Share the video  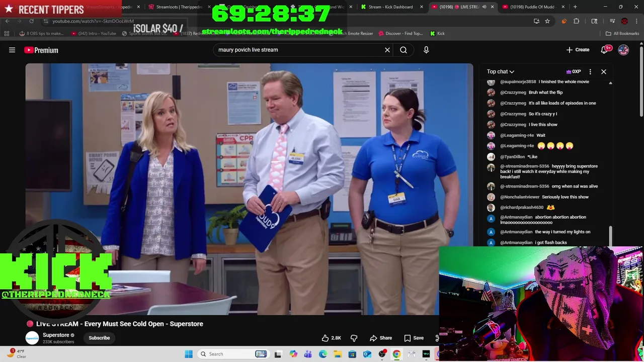(381, 338)
